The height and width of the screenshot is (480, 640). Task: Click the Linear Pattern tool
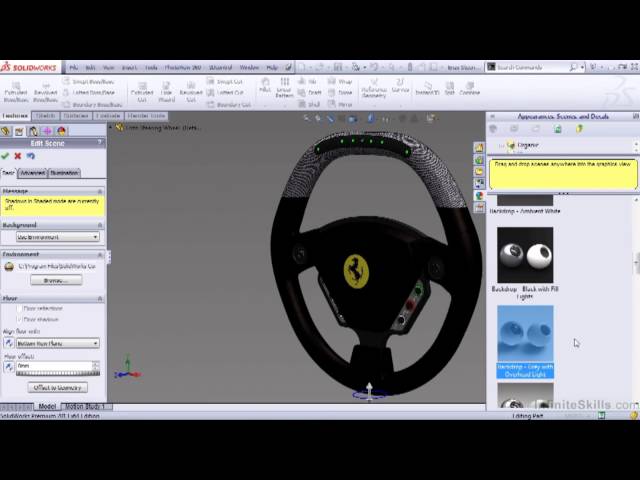(284, 88)
